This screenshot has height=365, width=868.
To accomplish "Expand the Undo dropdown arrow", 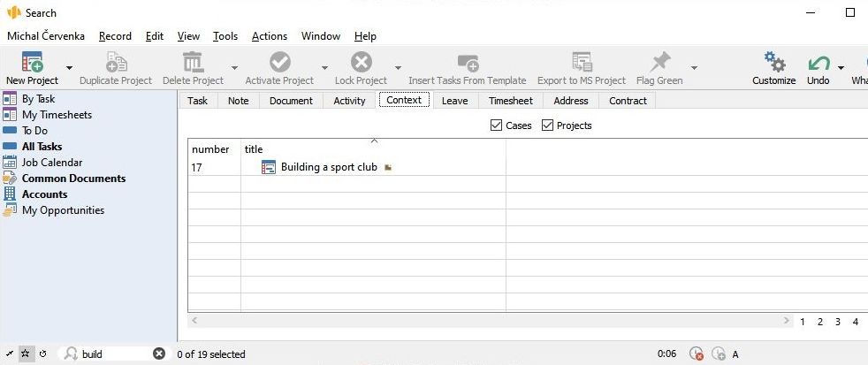I will (841, 68).
